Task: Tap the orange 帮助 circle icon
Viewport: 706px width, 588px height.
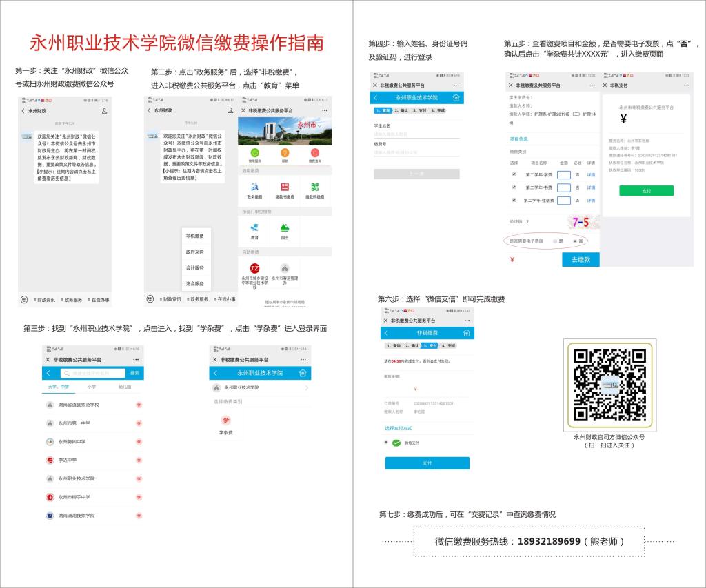Action: (x=285, y=152)
